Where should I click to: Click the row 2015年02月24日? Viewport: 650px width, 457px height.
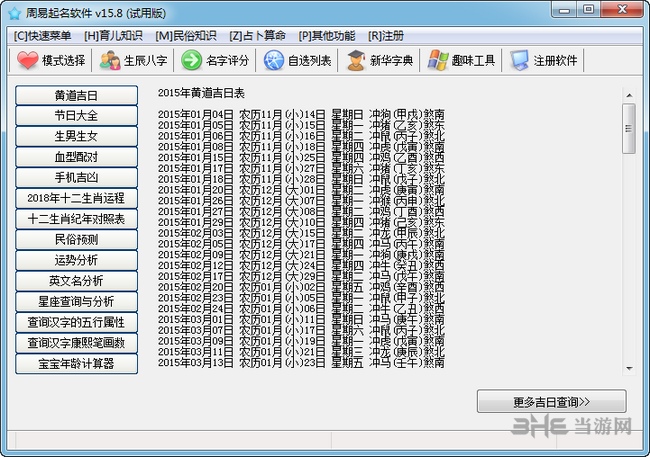(301, 309)
